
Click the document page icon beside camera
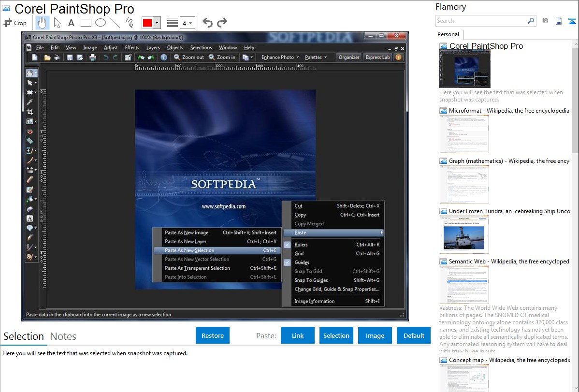[559, 21]
